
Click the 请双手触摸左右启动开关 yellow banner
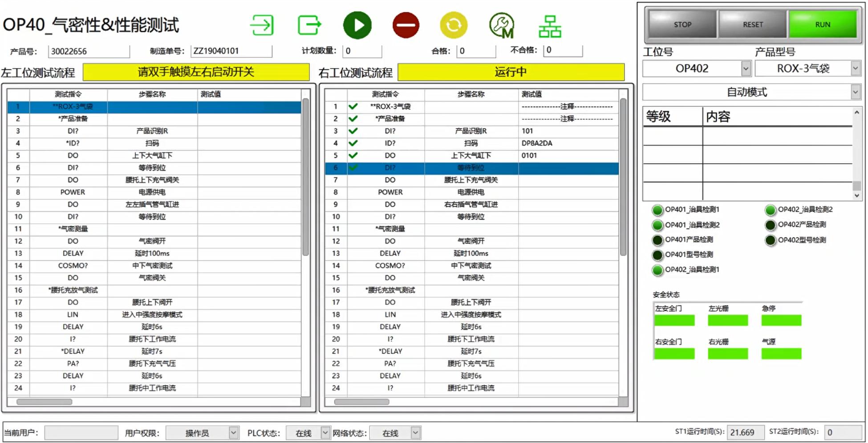pyautogui.click(x=196, y=72)
